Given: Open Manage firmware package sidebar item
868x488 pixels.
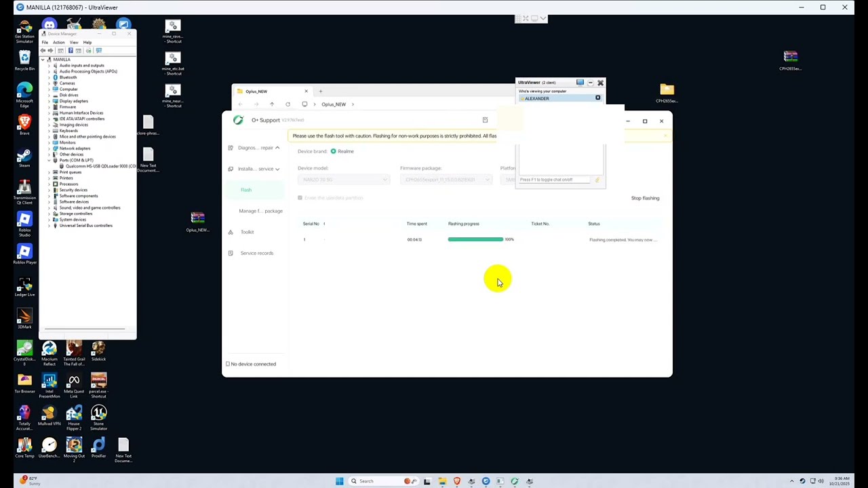Looking at the screenshot, I should pos(260,211).
